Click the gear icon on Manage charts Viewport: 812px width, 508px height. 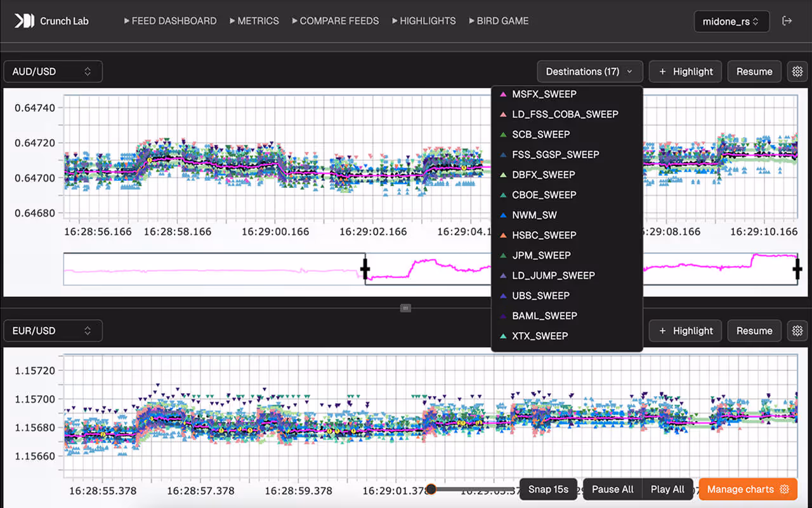785,490
